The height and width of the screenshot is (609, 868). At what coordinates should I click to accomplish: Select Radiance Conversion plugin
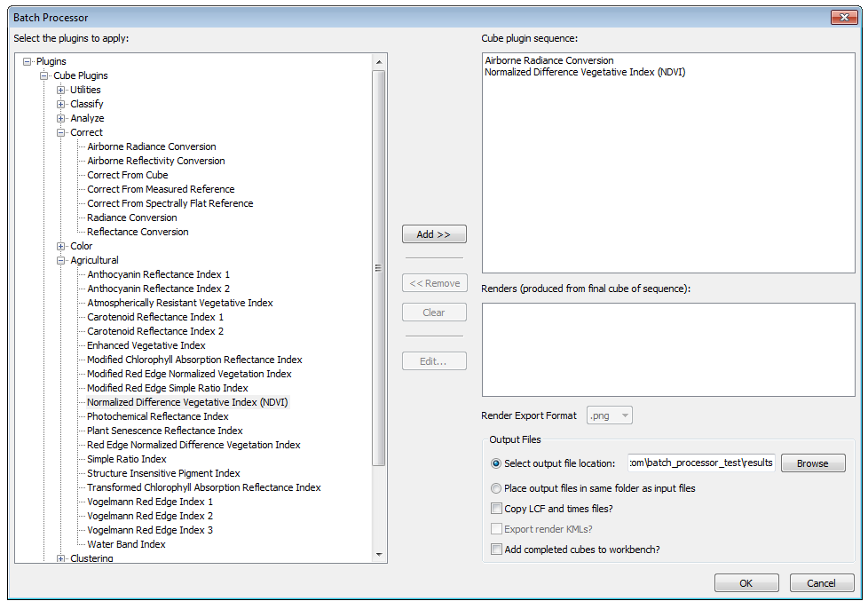pyautogui.click(x=132, y=217)
